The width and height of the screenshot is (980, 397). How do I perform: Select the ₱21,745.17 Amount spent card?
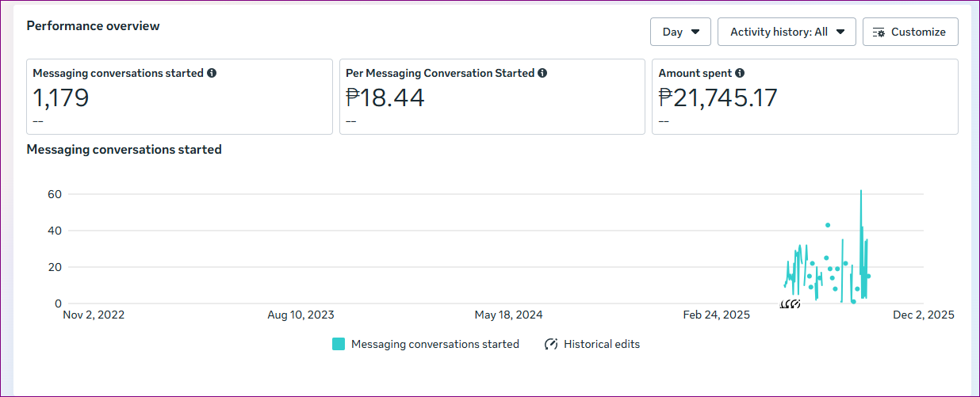(x=804, y=97)
